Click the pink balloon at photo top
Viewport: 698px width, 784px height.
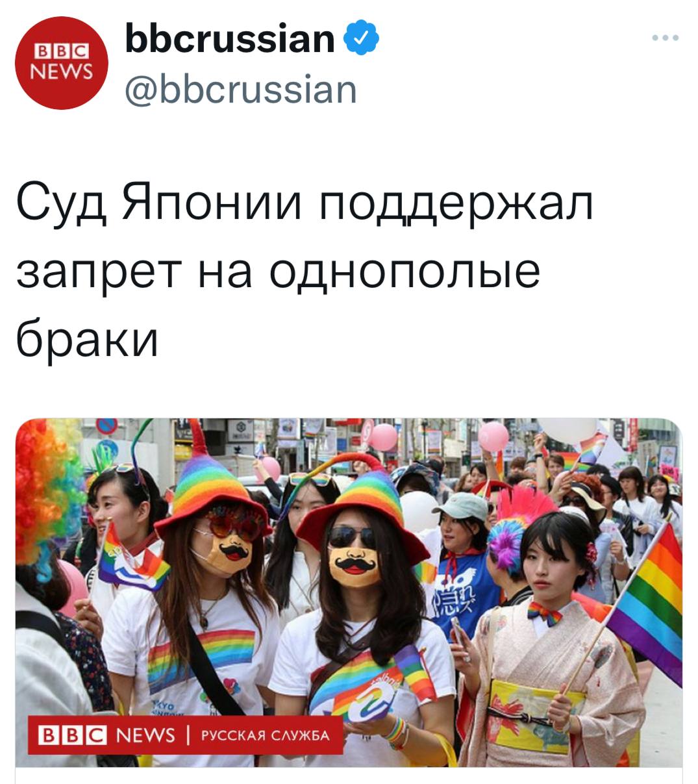383,436
